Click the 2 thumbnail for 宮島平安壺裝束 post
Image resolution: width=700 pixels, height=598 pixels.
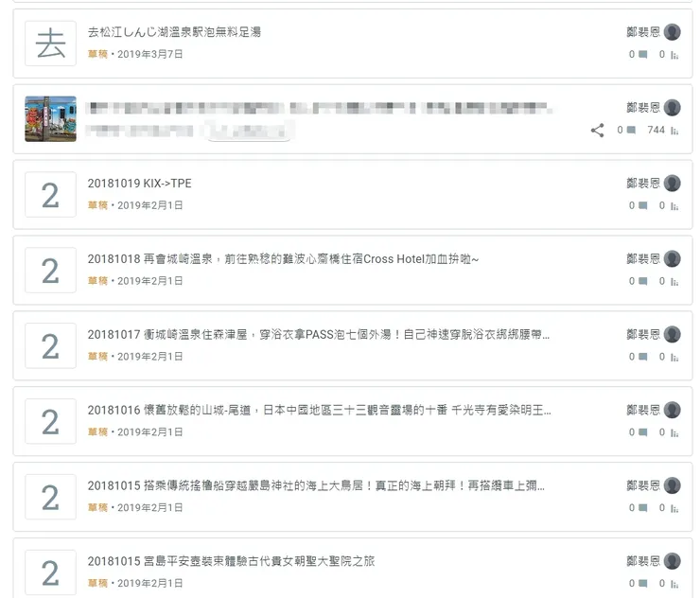tap(50, 572)
